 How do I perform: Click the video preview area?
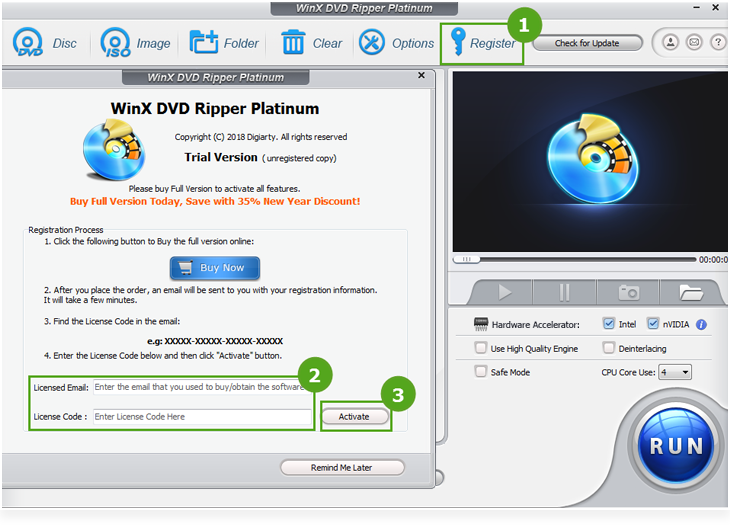(x=590, y=162)
